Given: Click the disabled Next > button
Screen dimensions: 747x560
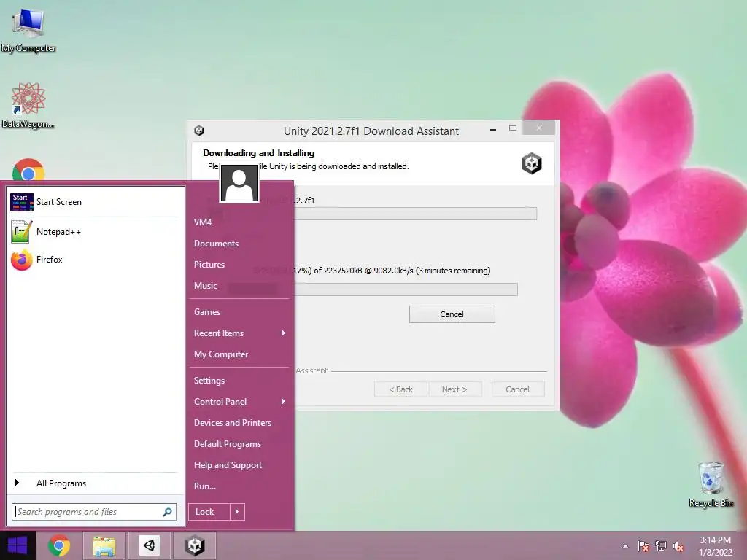Looking at the screenshot, I should [454, 389].
